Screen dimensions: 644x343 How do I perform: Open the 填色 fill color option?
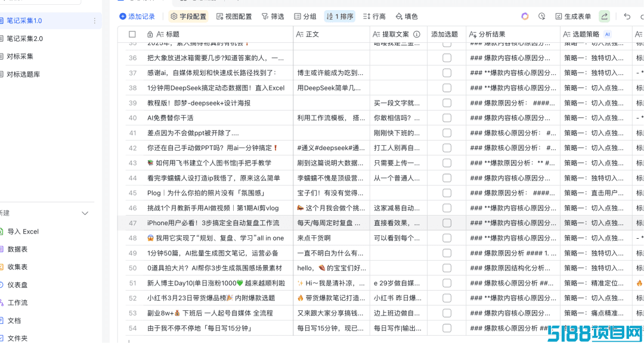pyautogui.click(x=407, y=17)
